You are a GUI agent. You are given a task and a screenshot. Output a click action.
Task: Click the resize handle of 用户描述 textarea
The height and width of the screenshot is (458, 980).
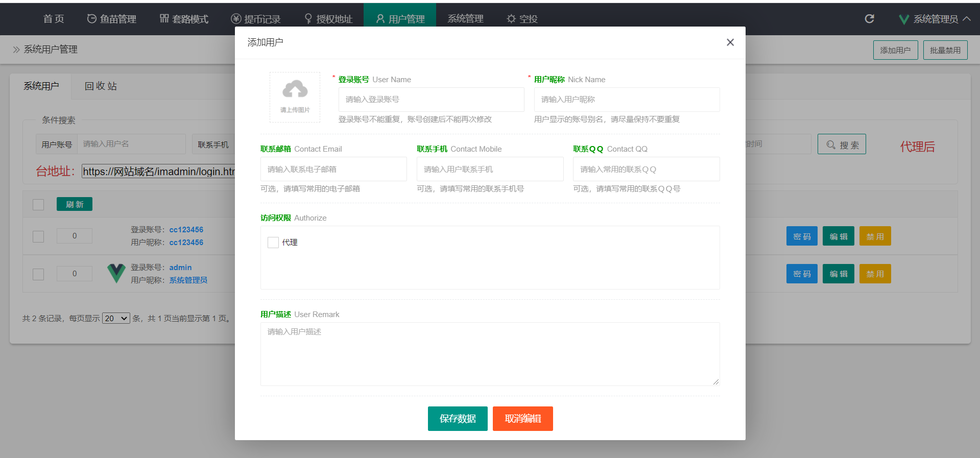click(716, 382)
